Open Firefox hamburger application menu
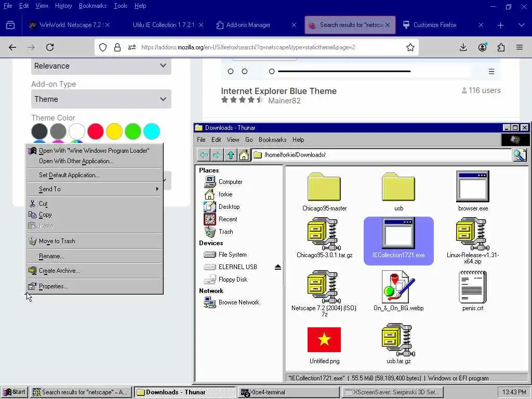The height and width of the screenshot is (399, 532). [x=520, y=47]
